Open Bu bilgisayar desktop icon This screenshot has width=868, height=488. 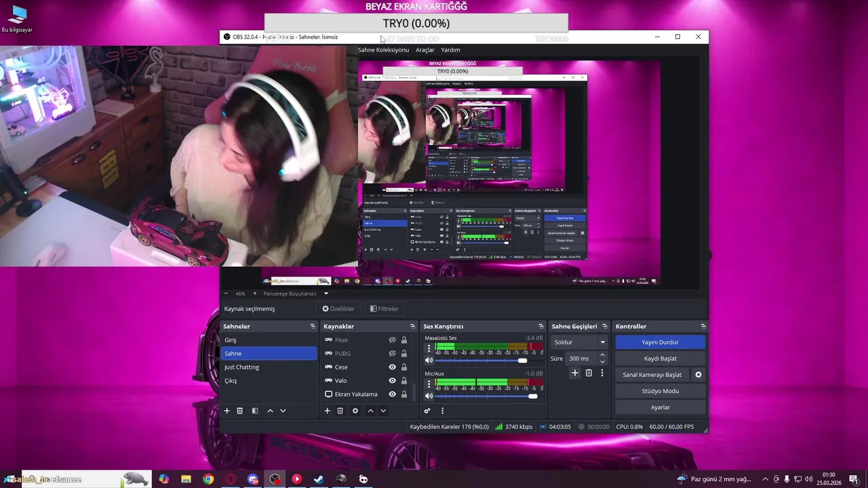pos(17,19)
